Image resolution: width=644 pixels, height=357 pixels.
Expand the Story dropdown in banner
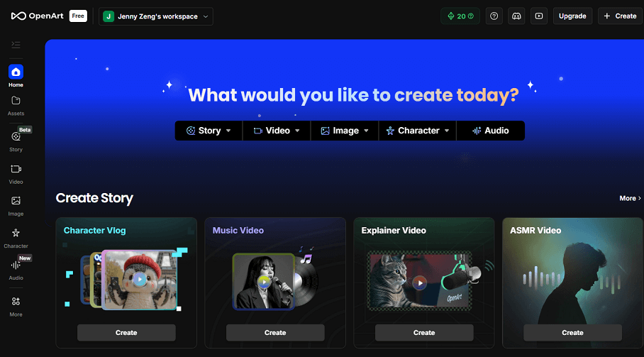pyautogui.click(x=209, y=131)
